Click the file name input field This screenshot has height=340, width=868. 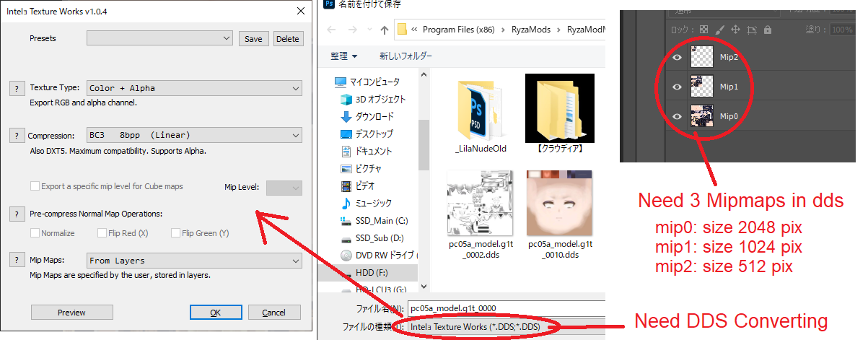coord(505,309)
